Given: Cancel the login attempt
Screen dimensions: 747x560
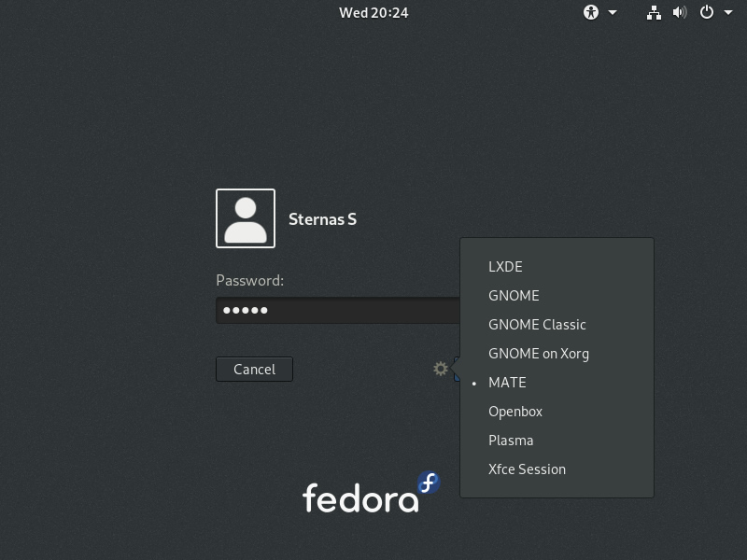Looking at the screenshot, I should point(254,369).
